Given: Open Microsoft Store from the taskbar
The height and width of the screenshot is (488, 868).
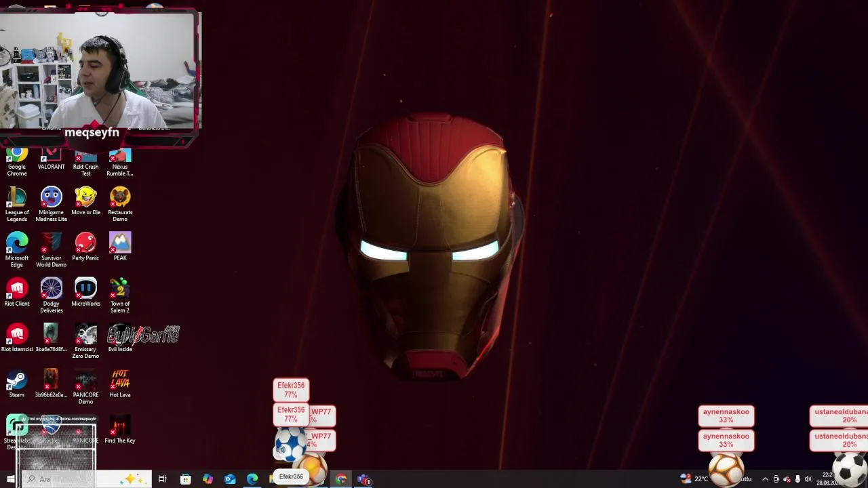Looking at the screenshot, I should 185,479.
